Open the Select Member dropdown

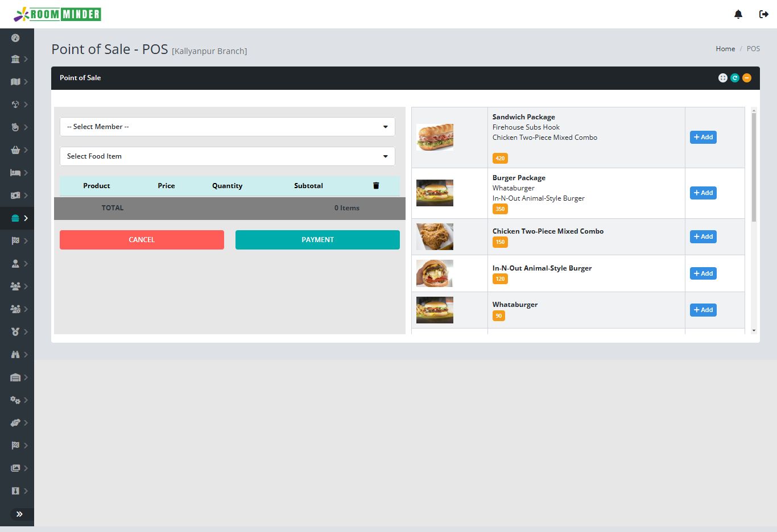coord(228,127)
